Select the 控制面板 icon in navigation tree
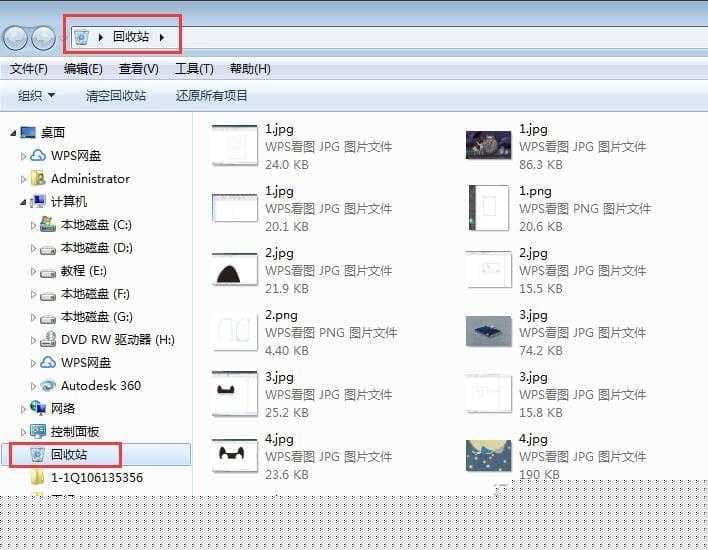 [x=38, y=431]
